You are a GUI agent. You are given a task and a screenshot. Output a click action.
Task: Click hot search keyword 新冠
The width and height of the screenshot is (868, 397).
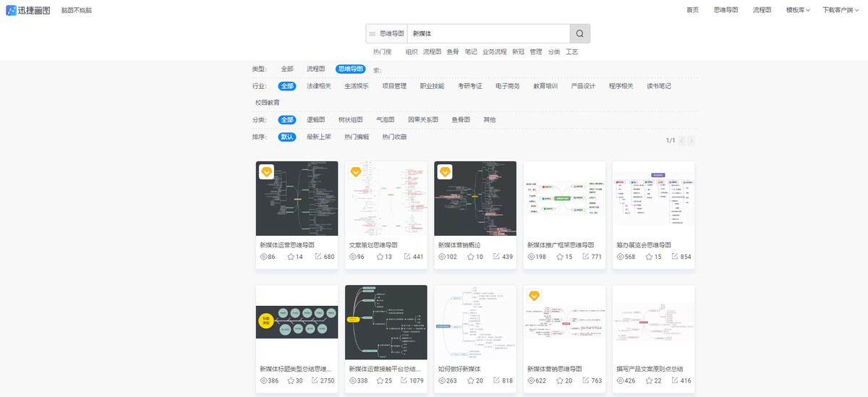(518, 52)
